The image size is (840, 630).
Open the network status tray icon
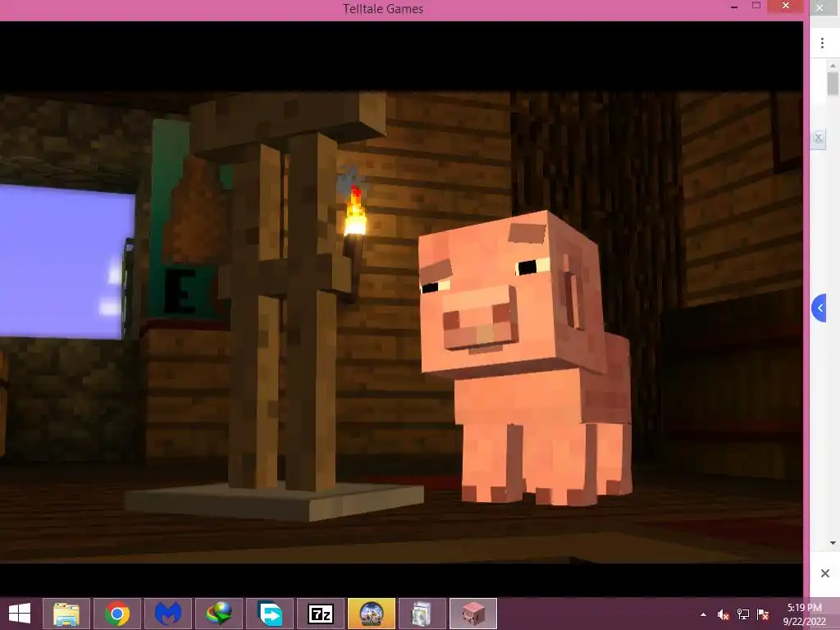pos(743,614)
